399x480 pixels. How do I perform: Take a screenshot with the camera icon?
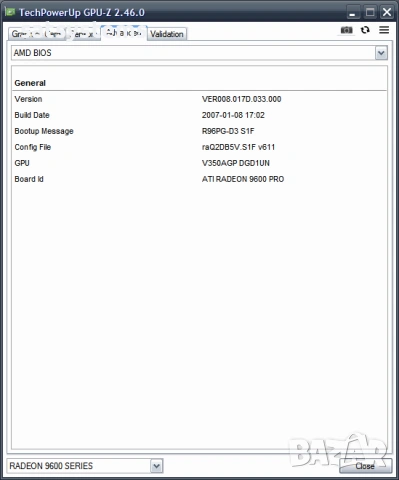(346, 30)
